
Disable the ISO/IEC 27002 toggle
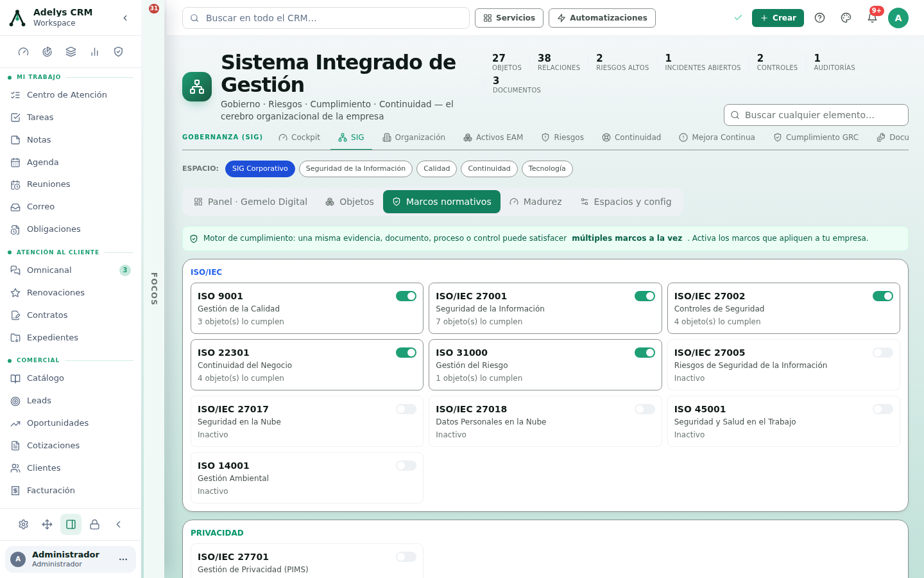883,296
